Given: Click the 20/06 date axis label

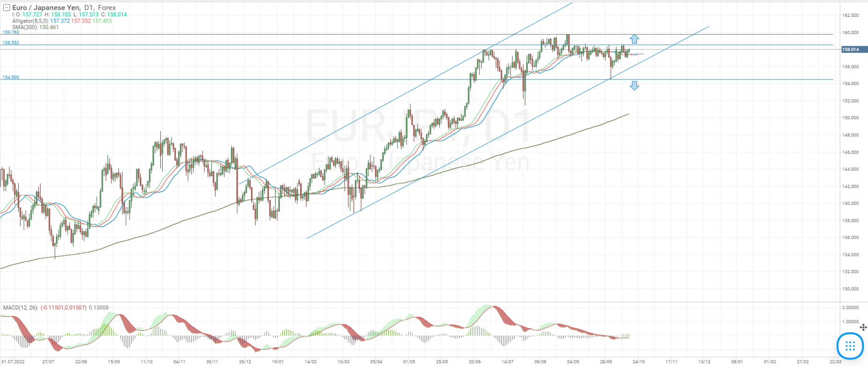Looking at the screenshot, I should pyautogui.click(x=475, y=362).
